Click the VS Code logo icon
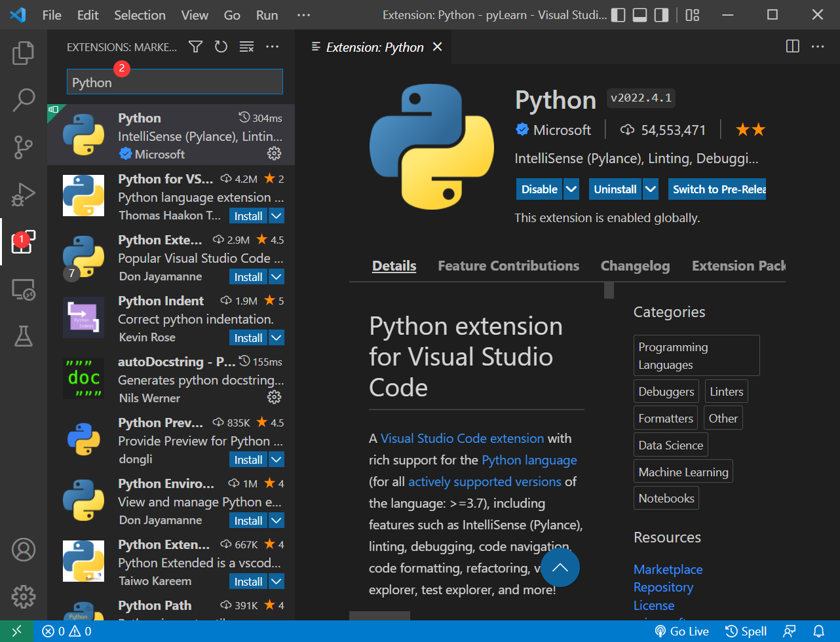The image size is (840, 642). (18, 14)
